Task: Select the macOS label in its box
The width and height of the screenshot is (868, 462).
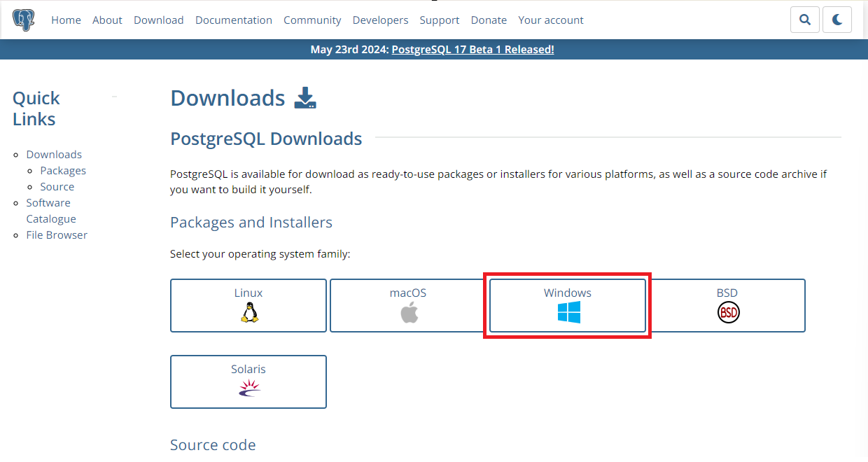Action: (x=408, y=293)
